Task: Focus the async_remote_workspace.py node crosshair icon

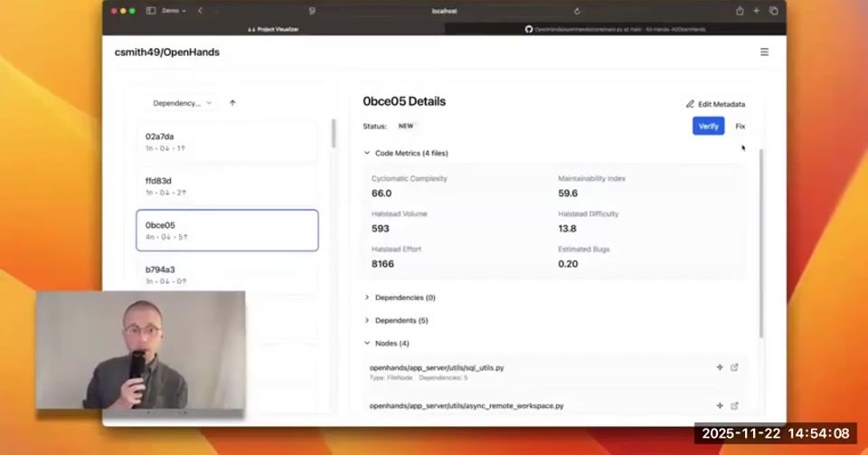Action: (720, 406)
